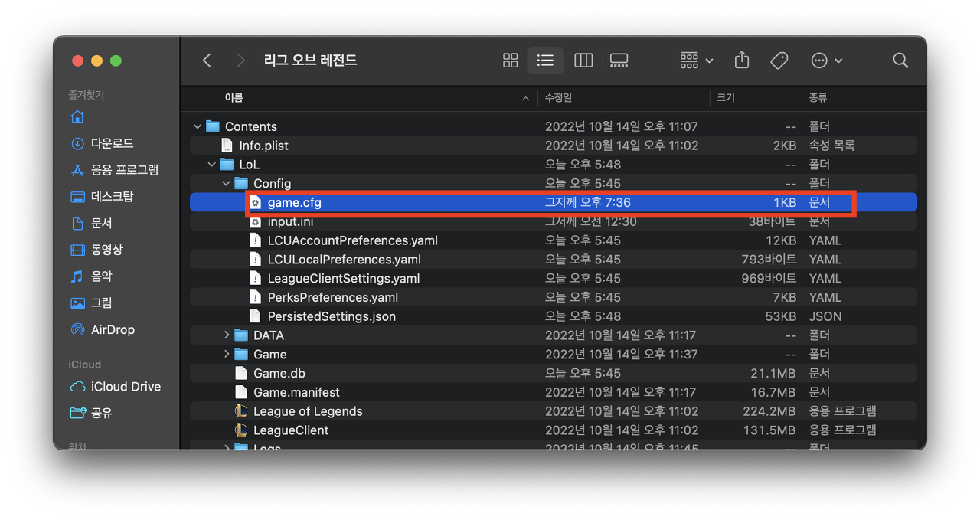980x520 pixels.
Task: Sort by the 크기 column header
Action: (x=726, y=98)
